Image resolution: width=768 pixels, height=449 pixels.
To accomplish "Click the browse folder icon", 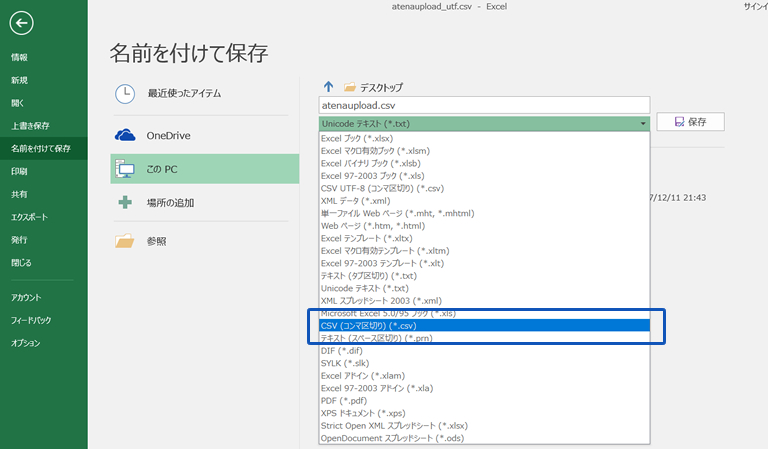I will tap(125, 241).
